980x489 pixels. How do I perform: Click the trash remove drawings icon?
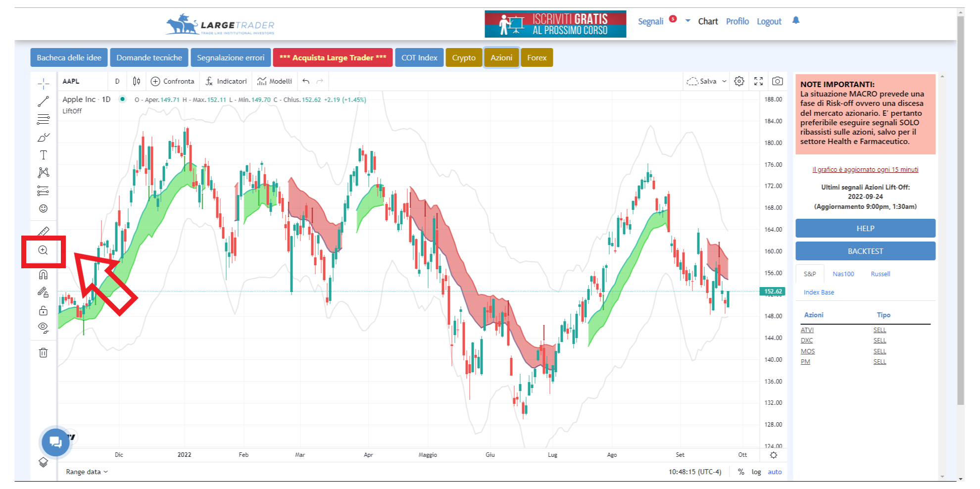click(44, 352)
